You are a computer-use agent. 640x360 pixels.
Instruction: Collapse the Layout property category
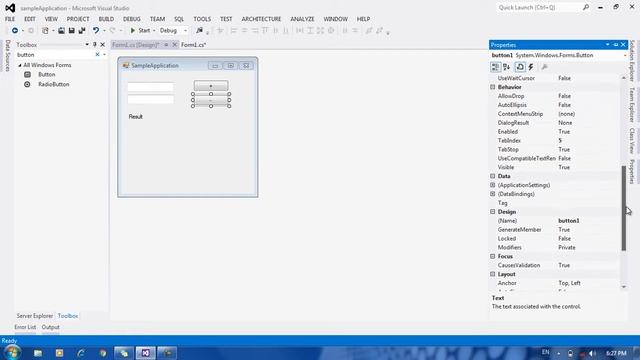coord(493,274)
